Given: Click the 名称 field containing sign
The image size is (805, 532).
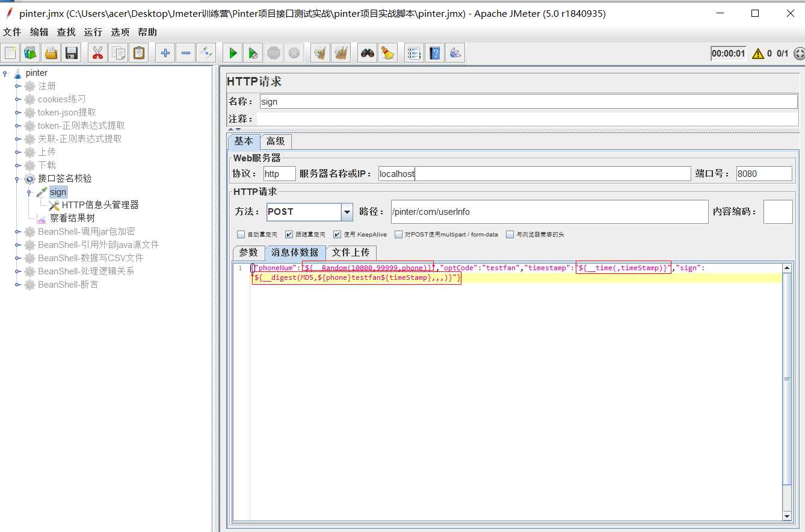Looking at the screenshot, I should (529, 102).
